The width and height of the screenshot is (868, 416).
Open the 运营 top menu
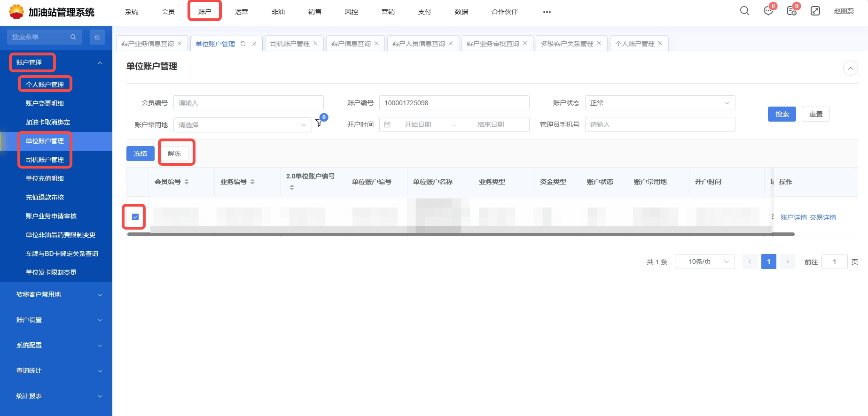pos(241,12)
